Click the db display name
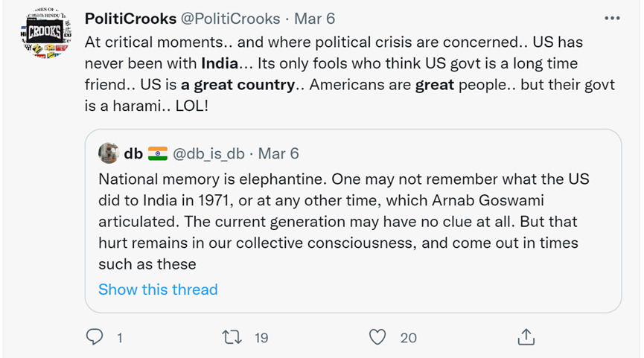This screenshot has width=644, height=358. click(x=134, y=153)
